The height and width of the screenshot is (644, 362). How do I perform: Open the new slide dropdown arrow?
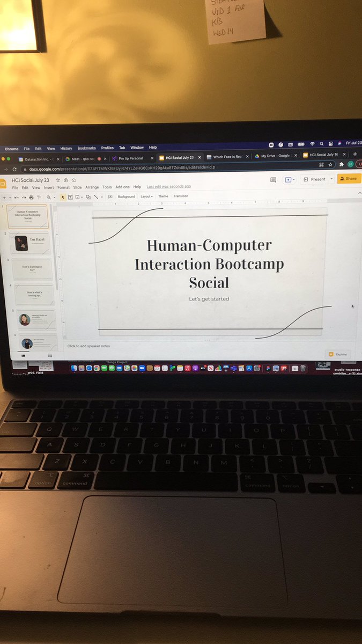(x=10, y=197)
